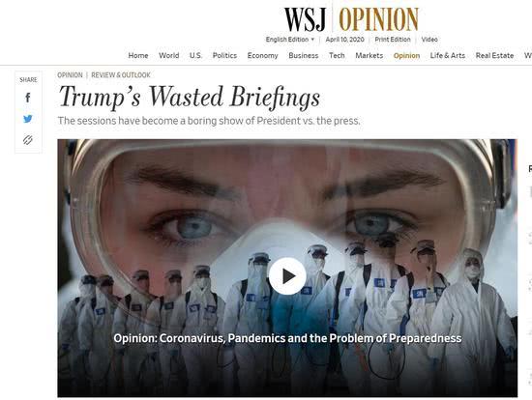
Task: Open the Markets section
Action: coord(369,55)
